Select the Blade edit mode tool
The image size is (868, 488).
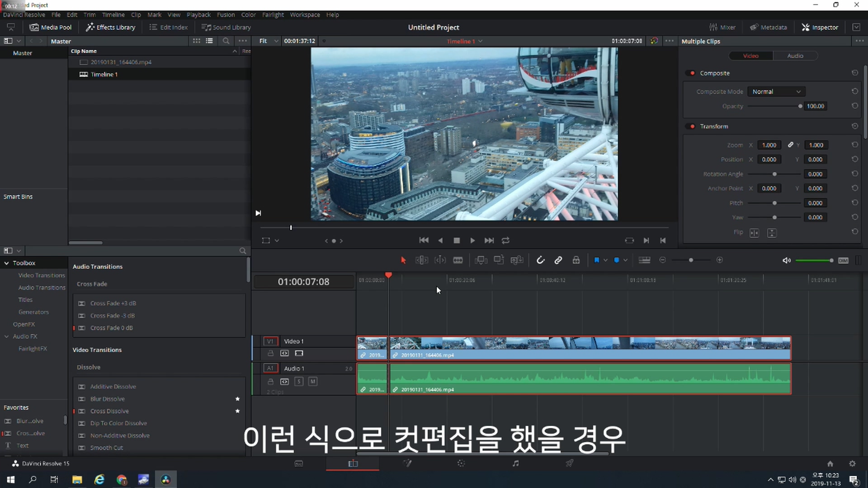[458, 260]
